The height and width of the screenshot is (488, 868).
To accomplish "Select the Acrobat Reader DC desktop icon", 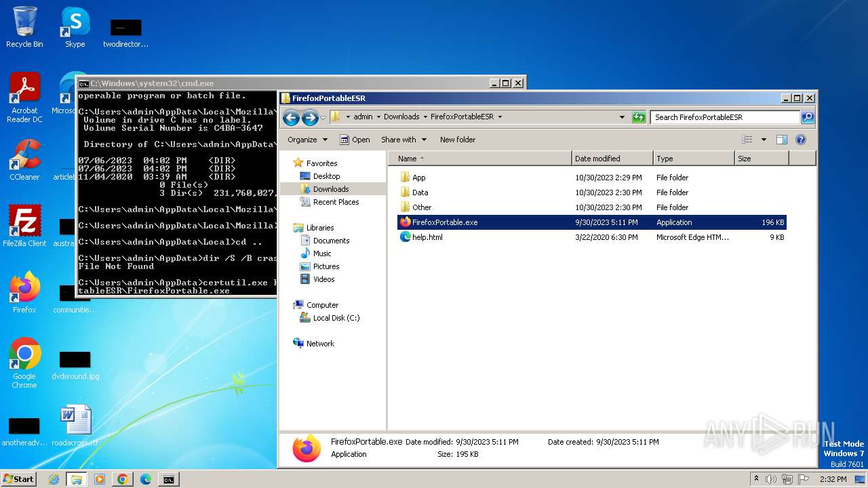I will [x=24, y=98].
